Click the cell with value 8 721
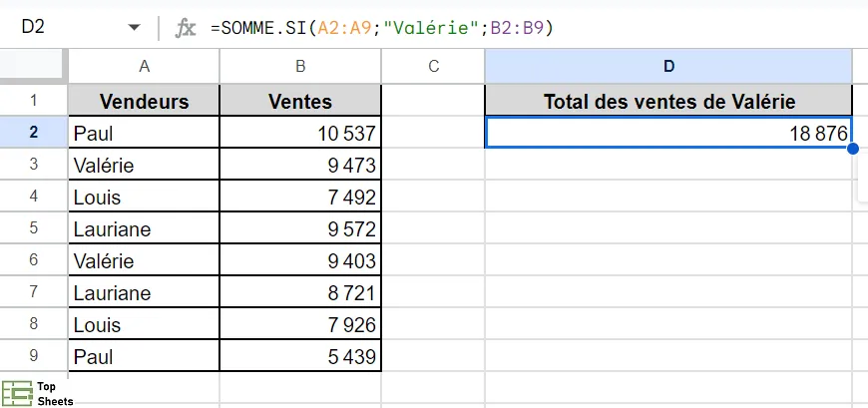Image resolution: width=868 pixels, height=408 pixels. tap(300, 292)
